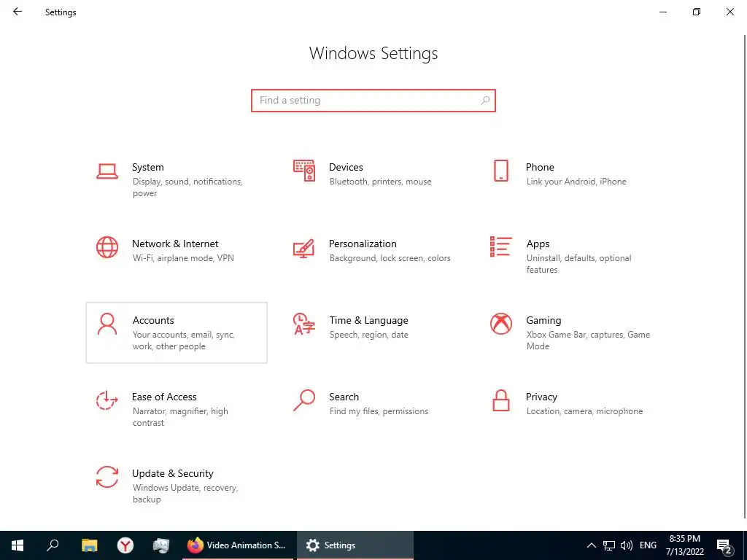The height and width of the screenshot is (560, 747).
Task: Click the Gaming Xbox icon
Action: click(501, 324)
